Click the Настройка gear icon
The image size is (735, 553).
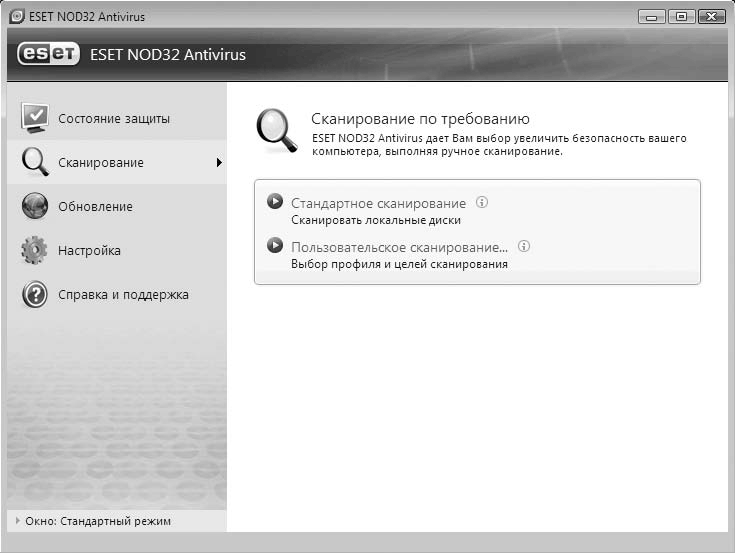35,250
